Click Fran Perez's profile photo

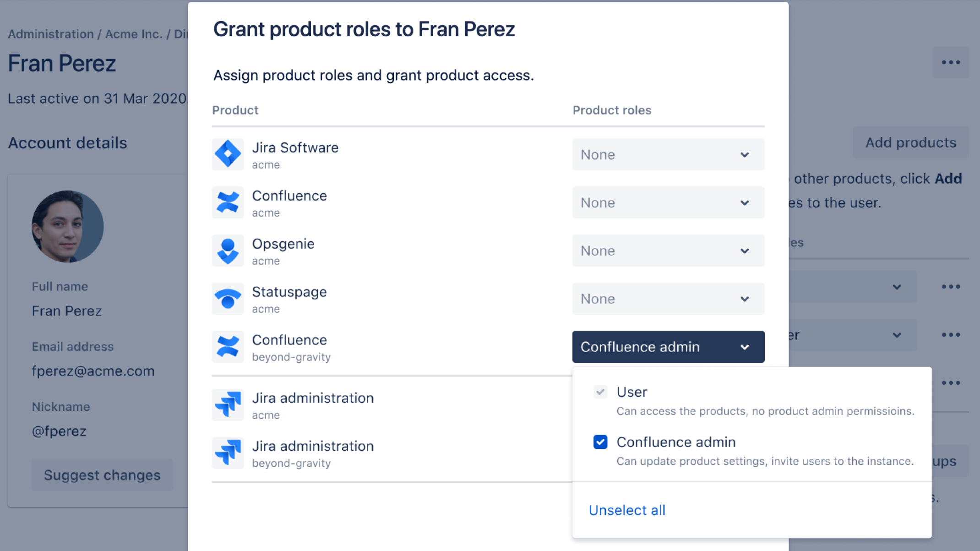coord(67,226)
